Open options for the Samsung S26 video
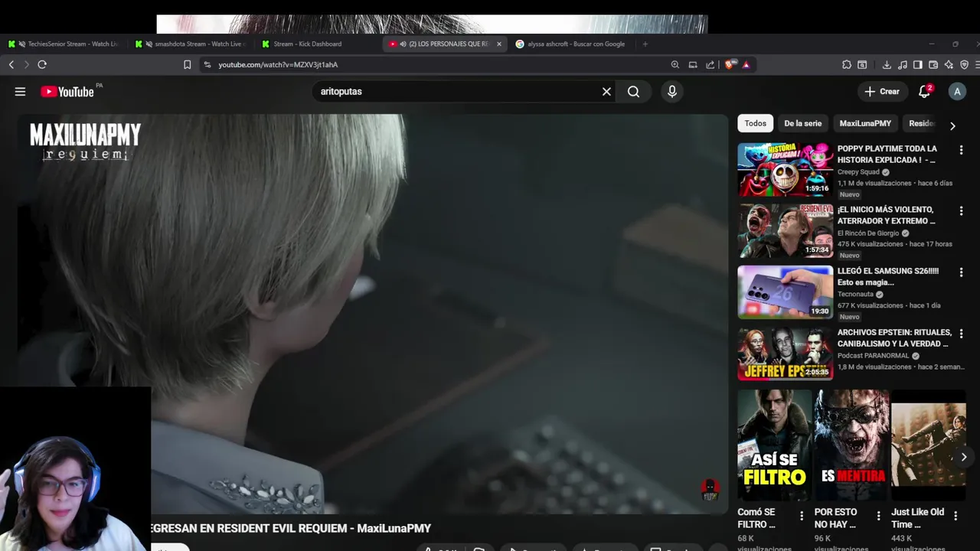This screenshot has height=551, width=980. coord(961,272)
